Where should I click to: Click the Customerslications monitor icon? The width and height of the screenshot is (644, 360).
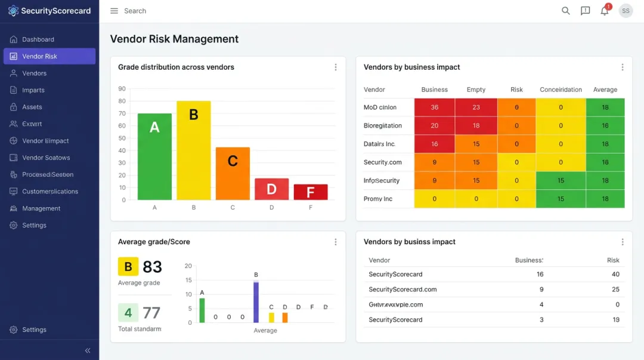[14, 191]
